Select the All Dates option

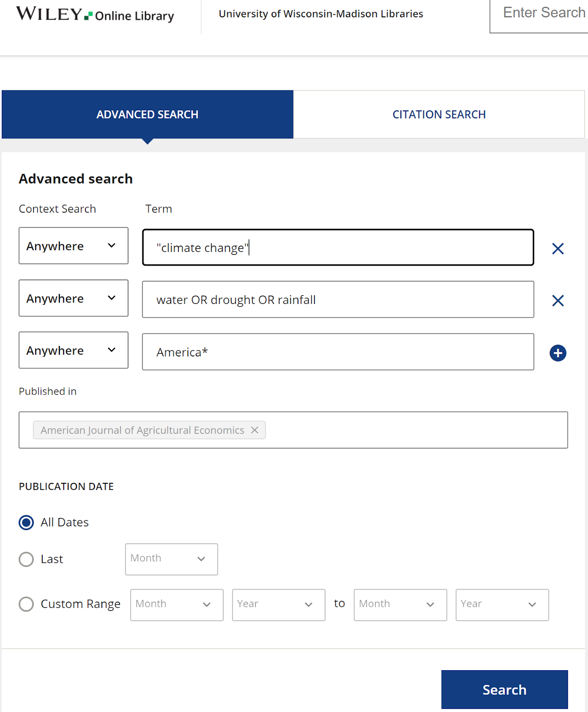pos(26,522)
